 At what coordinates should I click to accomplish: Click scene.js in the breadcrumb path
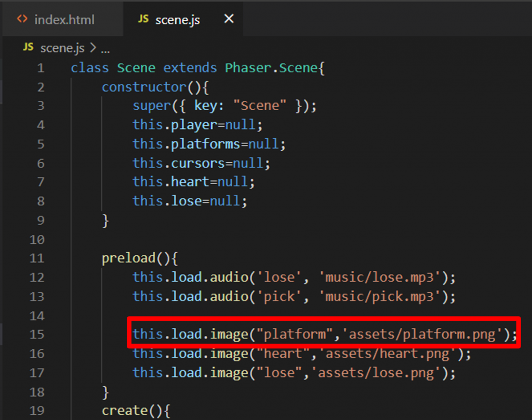pos(62,48)
